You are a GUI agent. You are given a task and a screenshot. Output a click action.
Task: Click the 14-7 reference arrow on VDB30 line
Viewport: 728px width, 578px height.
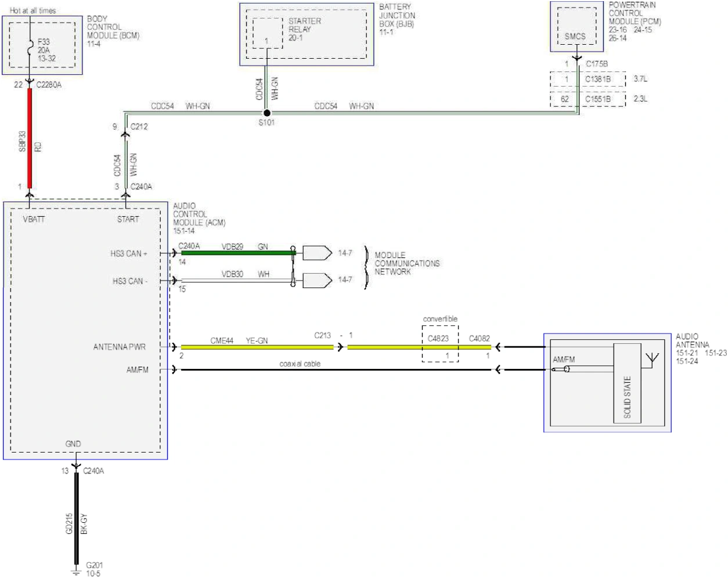(x=317, y=280)
